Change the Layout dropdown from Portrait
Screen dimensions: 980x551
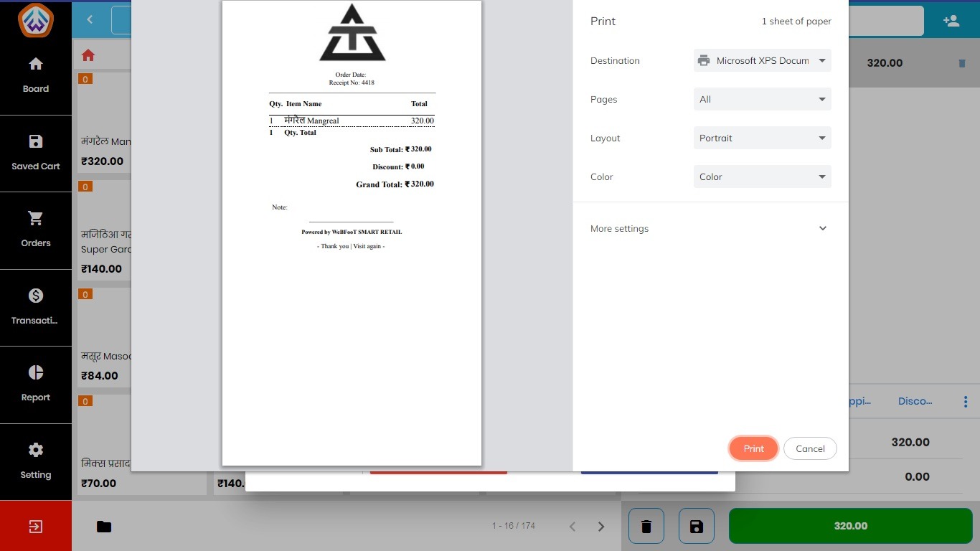pos(762,138)
